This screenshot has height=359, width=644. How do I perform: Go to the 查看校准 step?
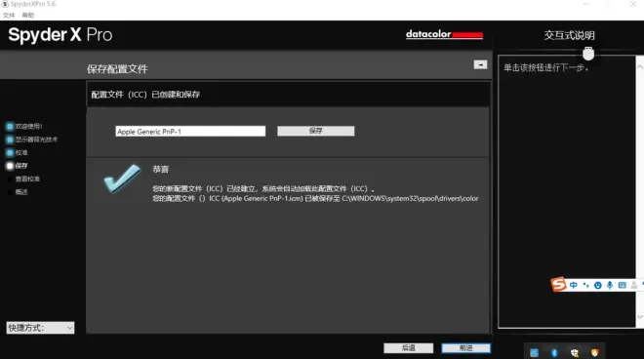(27, 179)
